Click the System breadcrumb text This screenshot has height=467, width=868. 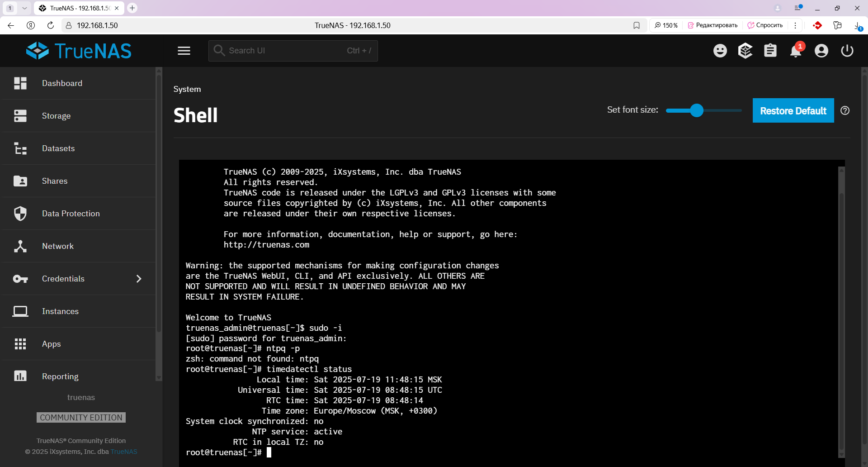coord(187,89)
